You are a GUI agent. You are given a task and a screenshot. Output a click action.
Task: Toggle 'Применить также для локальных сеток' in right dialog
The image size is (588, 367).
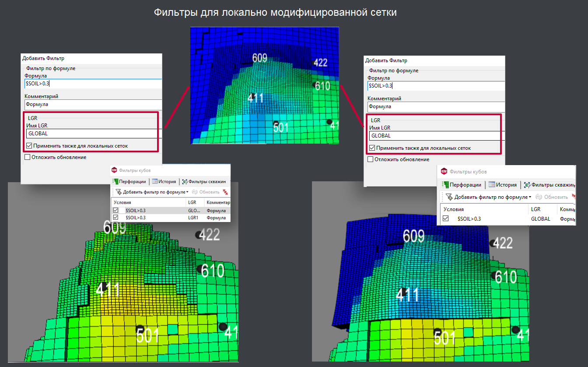coord(372,148)
